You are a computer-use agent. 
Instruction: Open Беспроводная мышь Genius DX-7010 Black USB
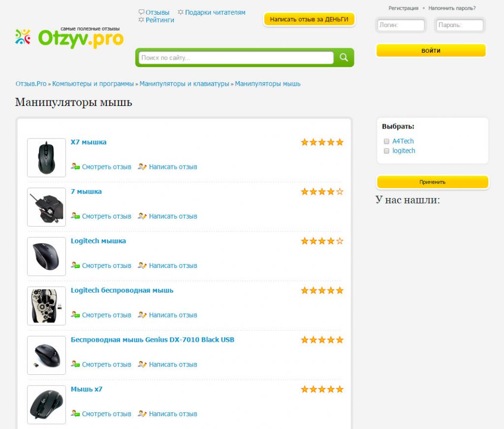[x=153, y=340]
